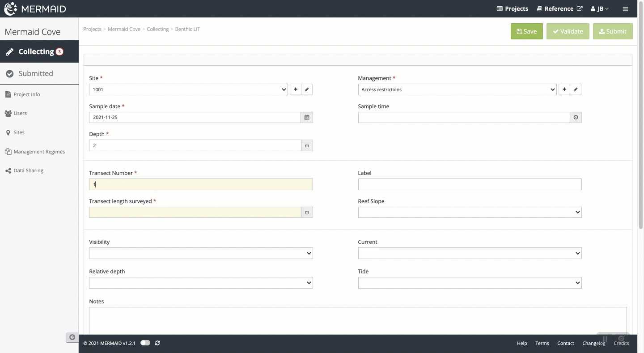The height and width of the screenshot is (353, 644).
Task: Click the add management plus icon
Action: click(x=564, y=89)
